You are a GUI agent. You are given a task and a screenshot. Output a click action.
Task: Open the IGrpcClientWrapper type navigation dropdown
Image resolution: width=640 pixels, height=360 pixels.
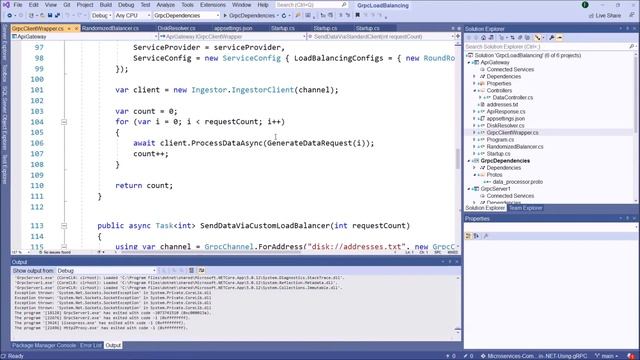tap(232, 37)
